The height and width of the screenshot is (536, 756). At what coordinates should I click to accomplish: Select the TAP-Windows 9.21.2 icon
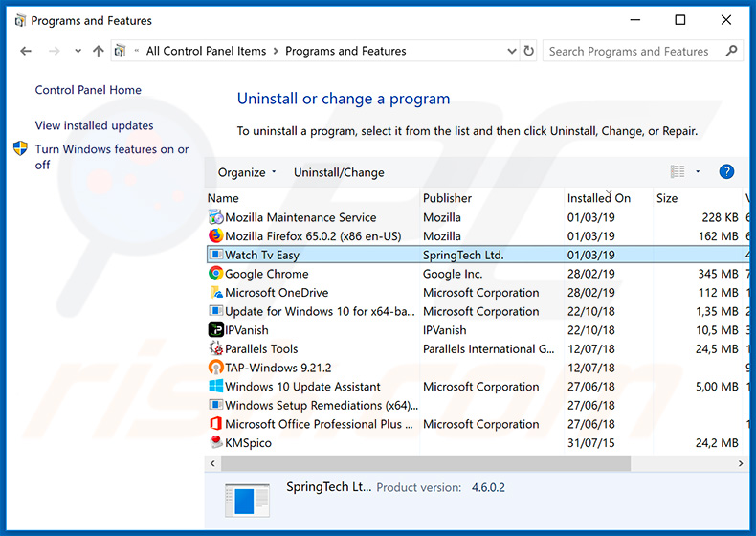216,368
